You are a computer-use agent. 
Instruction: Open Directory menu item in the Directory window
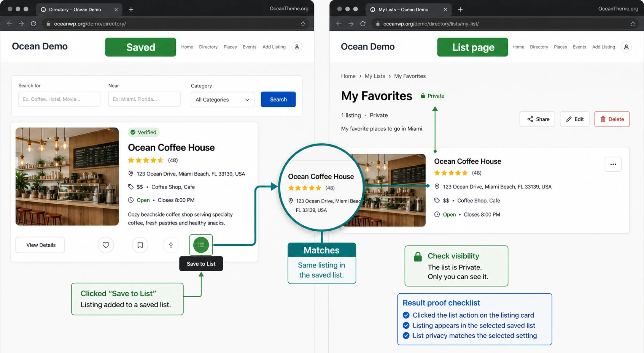[208, 47]
